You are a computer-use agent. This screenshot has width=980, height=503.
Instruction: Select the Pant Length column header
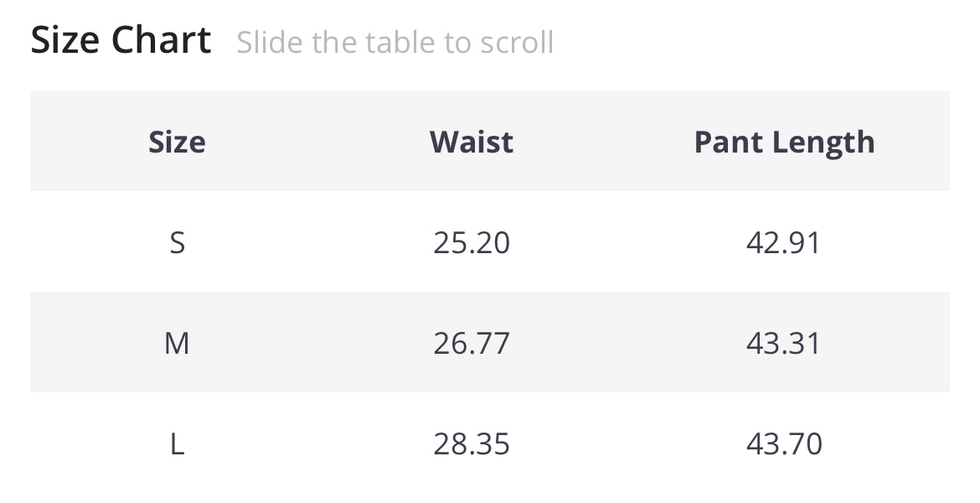click(784, 142)
